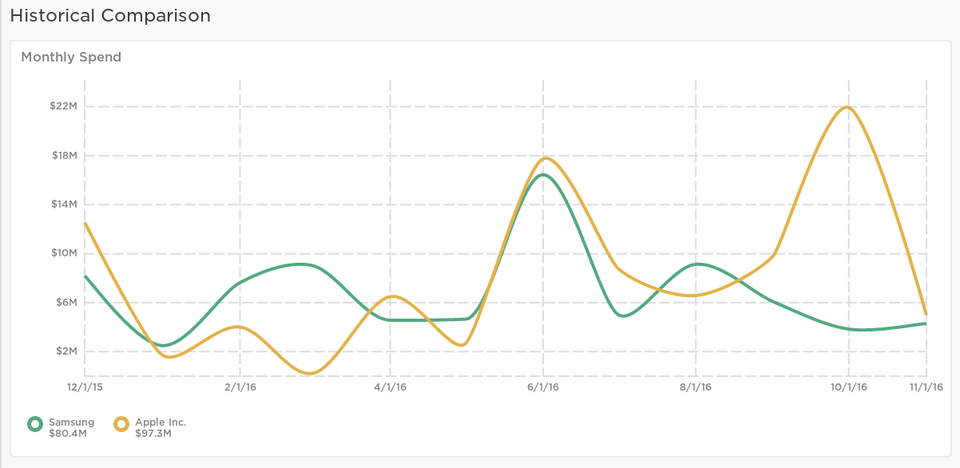Select the 8/1/16 x-axis date label
Viewport: 960px width, 468px height.
[x=695, y=386]
